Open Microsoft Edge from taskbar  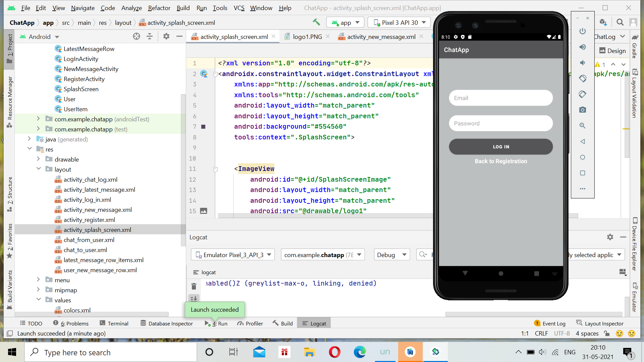pyautogui.click(x=360, y=352)
